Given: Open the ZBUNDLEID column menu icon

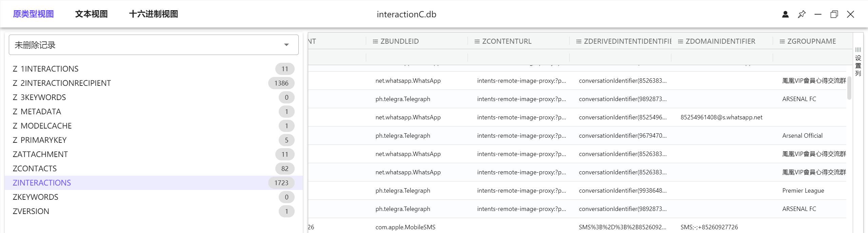Looking at the screenshot, I should tap(375, 41).
